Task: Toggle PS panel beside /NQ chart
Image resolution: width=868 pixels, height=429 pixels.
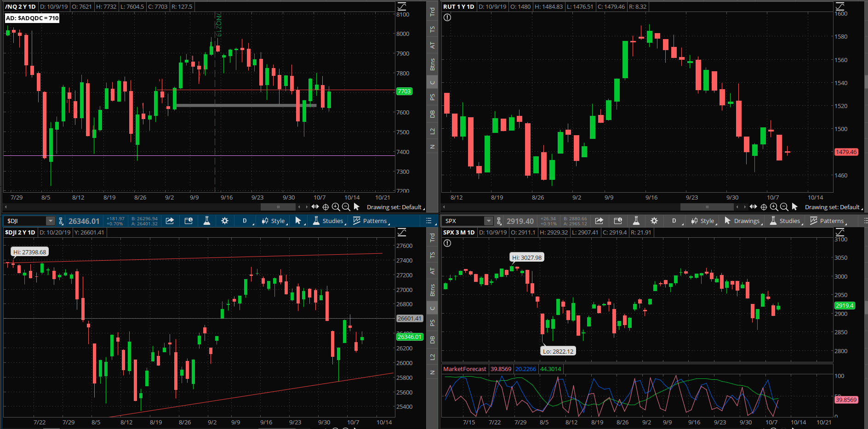Action: 432,97
